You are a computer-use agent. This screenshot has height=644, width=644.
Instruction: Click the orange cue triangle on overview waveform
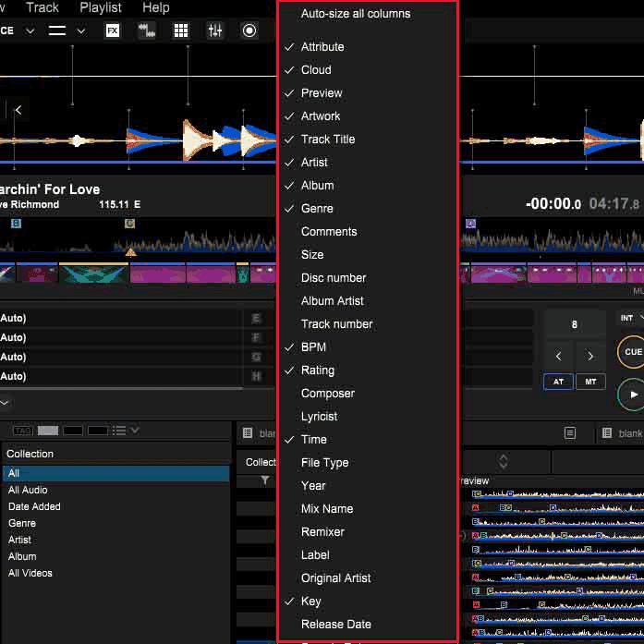tap(130, 251)
